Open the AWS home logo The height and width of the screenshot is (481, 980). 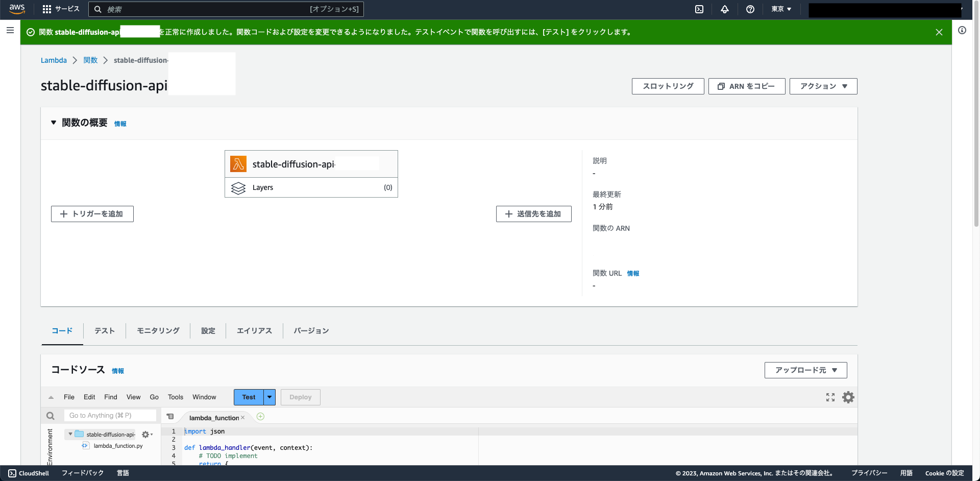point(17,9)
